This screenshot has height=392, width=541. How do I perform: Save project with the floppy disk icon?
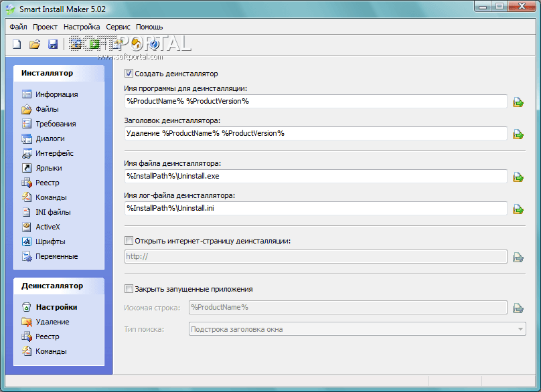click(x=53, y=44)
